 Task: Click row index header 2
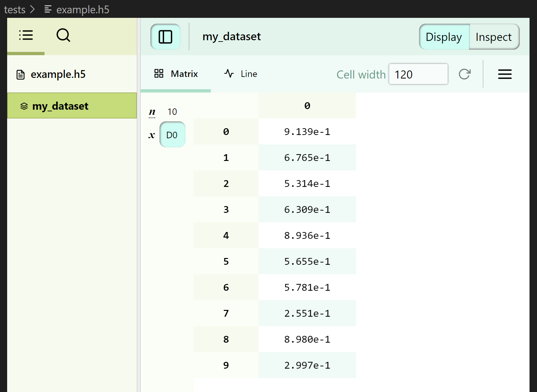[x=226, y=183]
